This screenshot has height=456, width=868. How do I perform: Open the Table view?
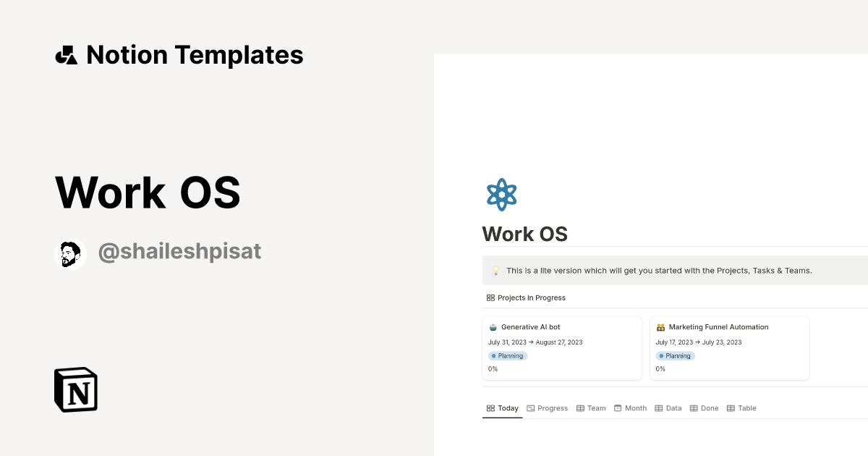[x=741, y=408]
